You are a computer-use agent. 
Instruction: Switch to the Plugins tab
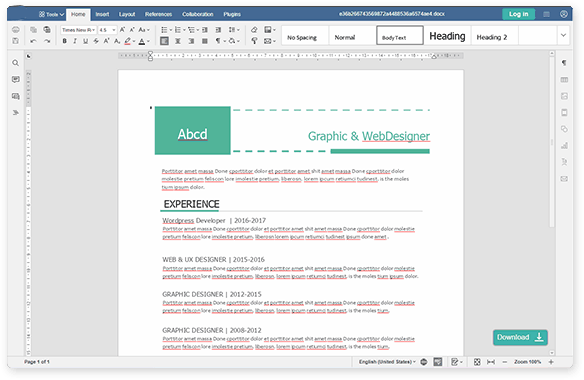232,14
